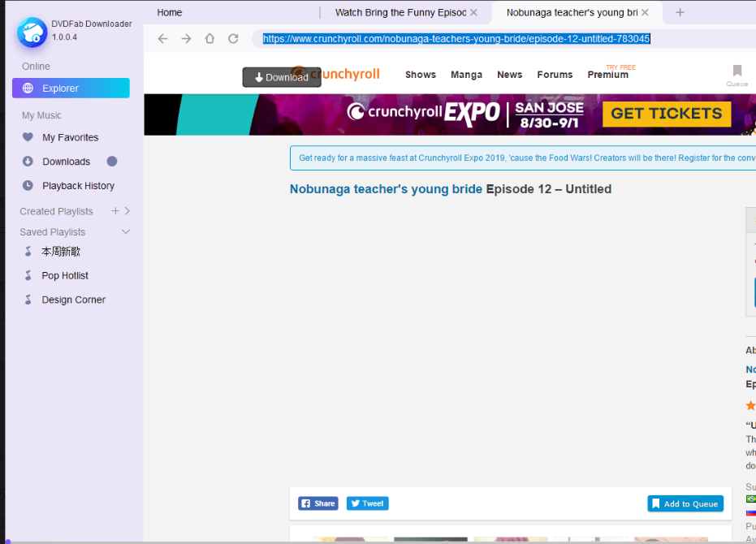Collapse the Saved Playlists section
This screenshot has width=756, height=544.
pyautogui.click(x=126, y=232)
